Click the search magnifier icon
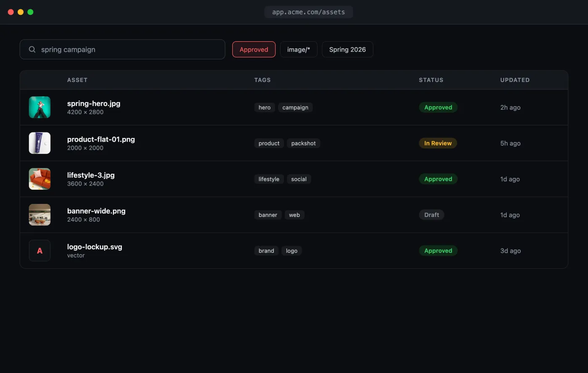 click(x=32, y=50)
